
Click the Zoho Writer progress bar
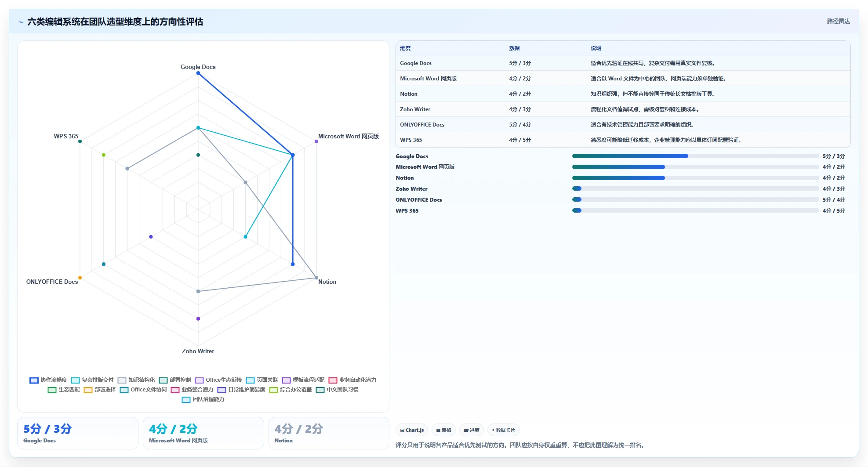[x=695, y=188]
